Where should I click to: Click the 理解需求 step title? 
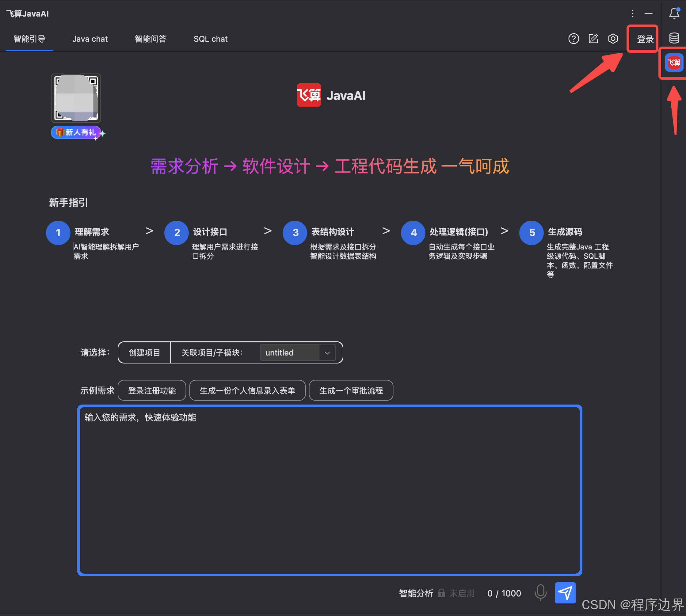[92, 232]
